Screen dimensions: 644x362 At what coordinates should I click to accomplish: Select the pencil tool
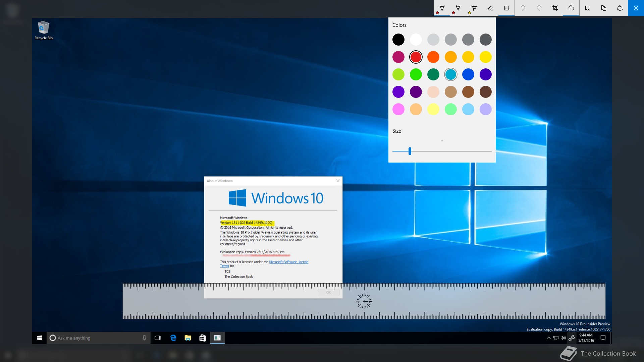click(458, 8)
